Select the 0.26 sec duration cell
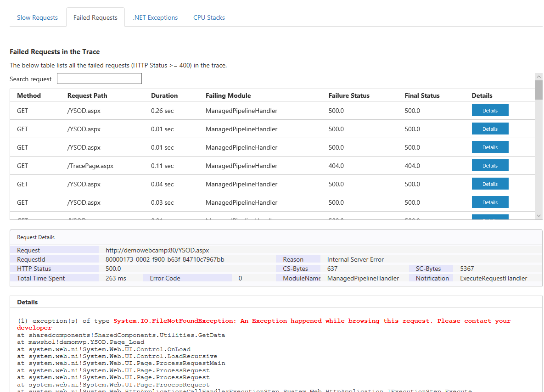 click(x=162, y=111)
